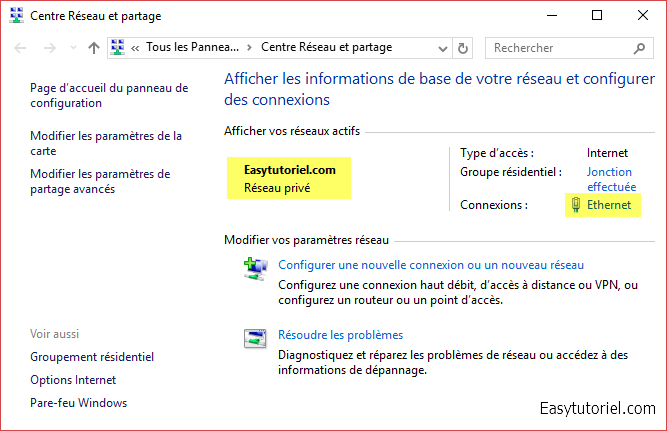This screenshot has width=667, height=431.
Task: Go forward with the right arrow
Action: pos(50,48)
